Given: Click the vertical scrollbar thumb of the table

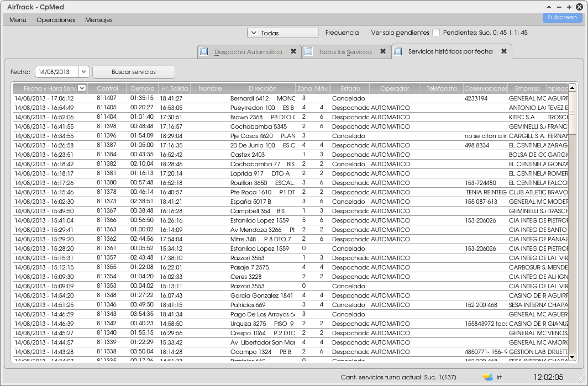Looking at the screenshot, I should tap(573, 113).
